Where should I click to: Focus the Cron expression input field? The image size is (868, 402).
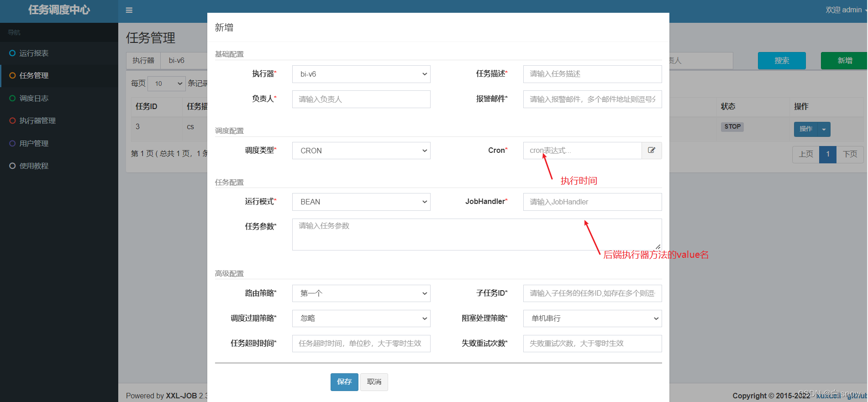[583, 151]
